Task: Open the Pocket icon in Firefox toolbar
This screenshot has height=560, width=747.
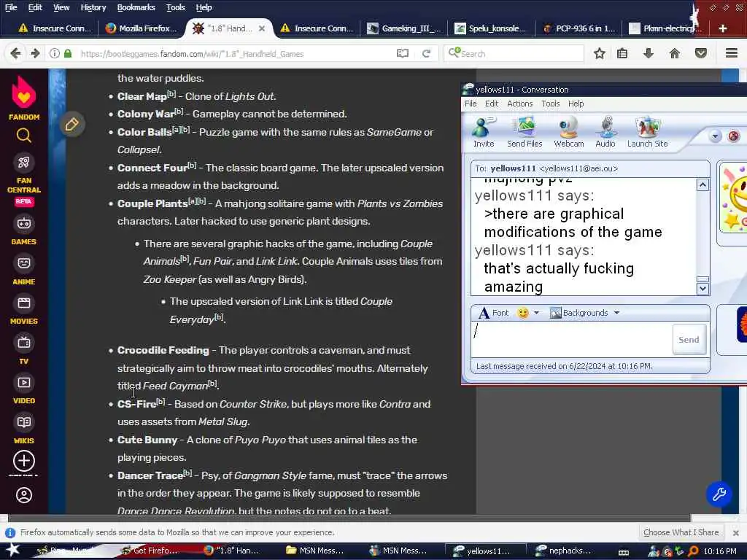Action: click(700, 53)
